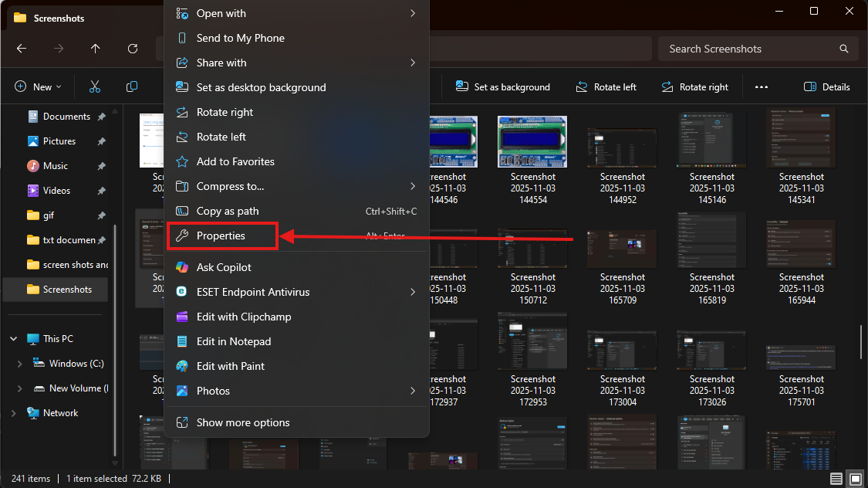Expand the Compress to submenu arrow
Viewport: 868px width, 488px height.
pos(413,186)
